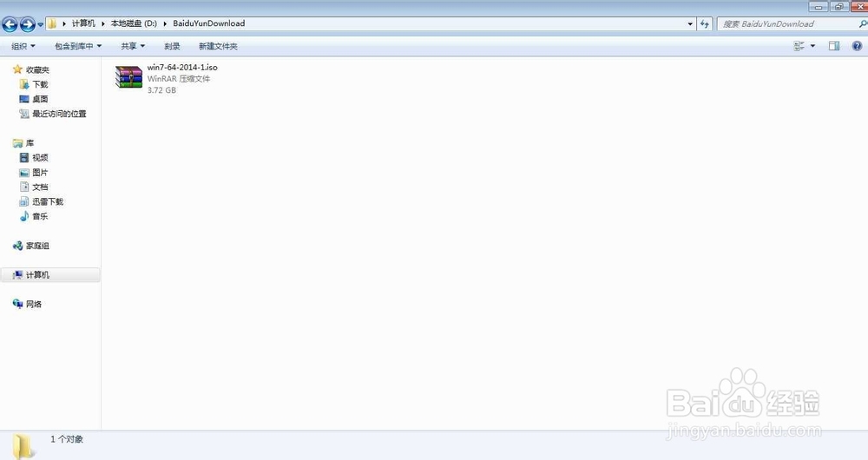This screenshot has width=868, height=460.
Task: Click the search magnifier icon
Action: [863, 23]
